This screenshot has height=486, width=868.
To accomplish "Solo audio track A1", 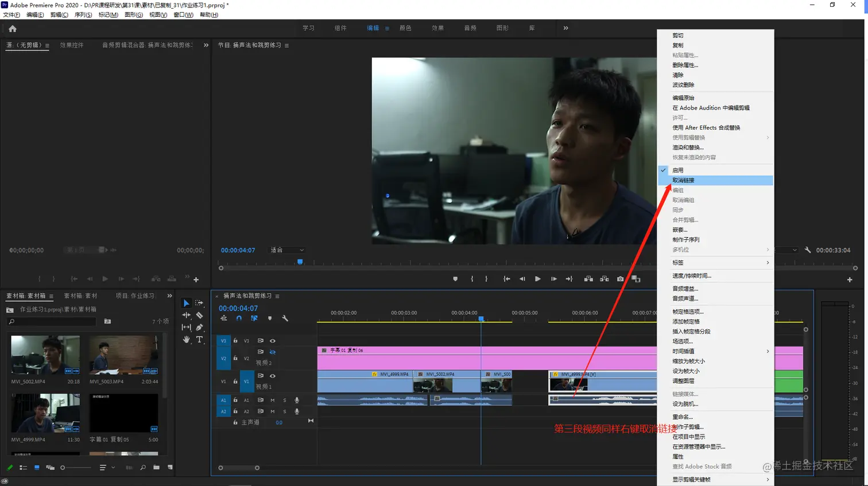I will tap(285, 400).
